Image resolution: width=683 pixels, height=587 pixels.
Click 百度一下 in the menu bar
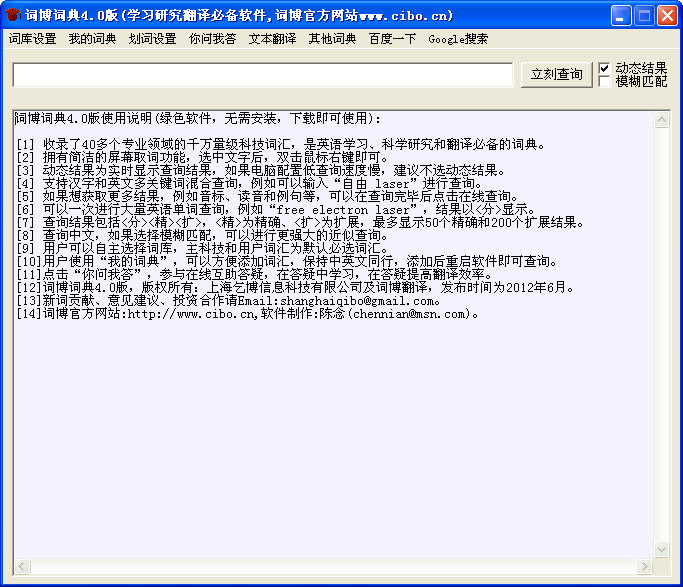click(x=392, y=39)
